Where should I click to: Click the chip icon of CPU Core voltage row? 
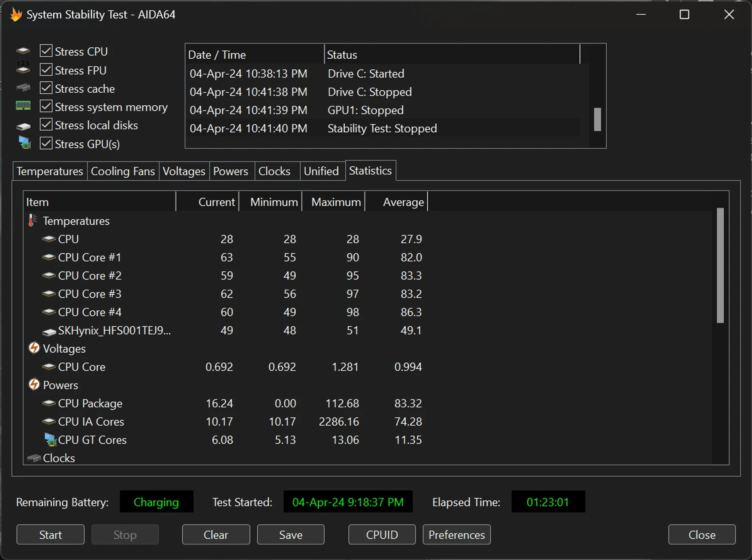[x=49, y=367]
